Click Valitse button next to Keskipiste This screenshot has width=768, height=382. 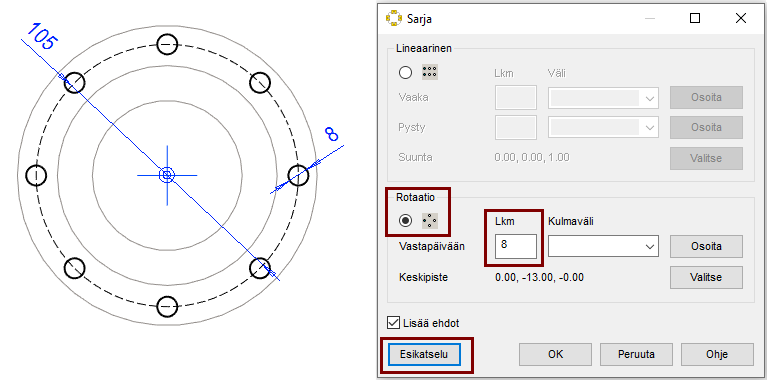coord(706,277)
